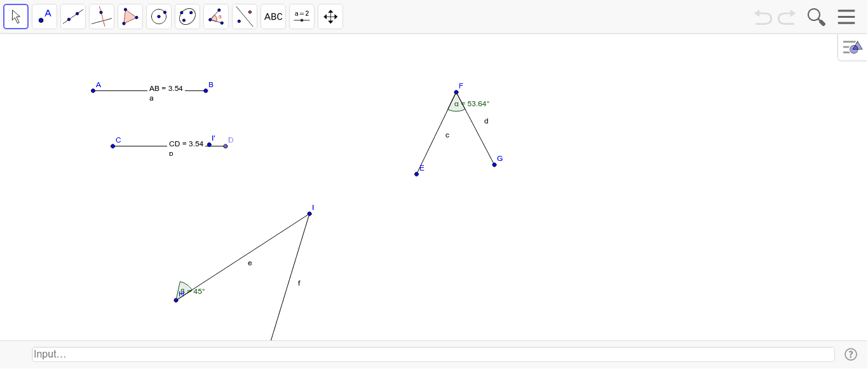Open the search magnifier for materials

point(816,17)
